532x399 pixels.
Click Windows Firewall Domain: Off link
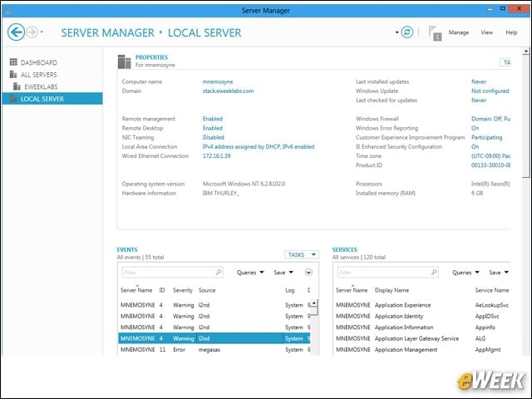pyautogui.click(x=490, y=119)
